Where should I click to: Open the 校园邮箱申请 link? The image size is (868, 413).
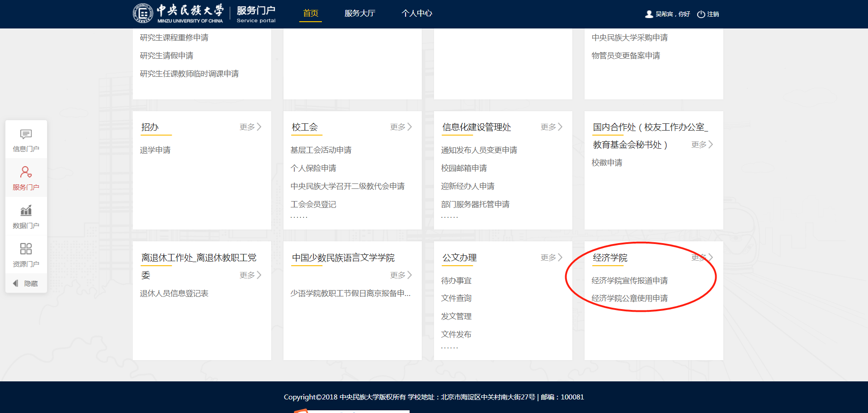(464, 168)
